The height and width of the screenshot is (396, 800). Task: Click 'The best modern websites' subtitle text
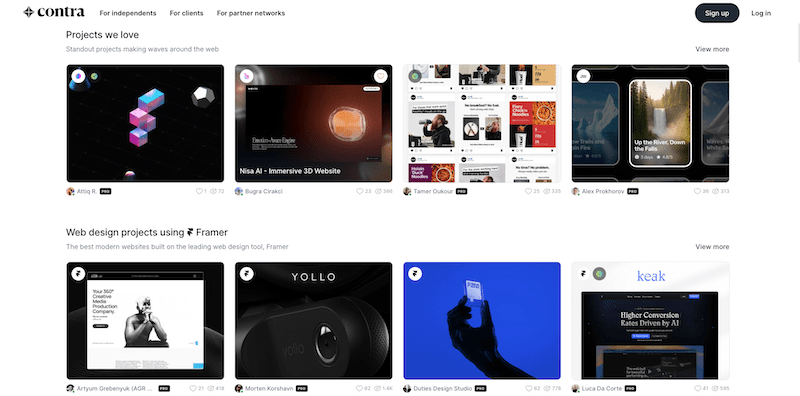click(x=177, y=247)
